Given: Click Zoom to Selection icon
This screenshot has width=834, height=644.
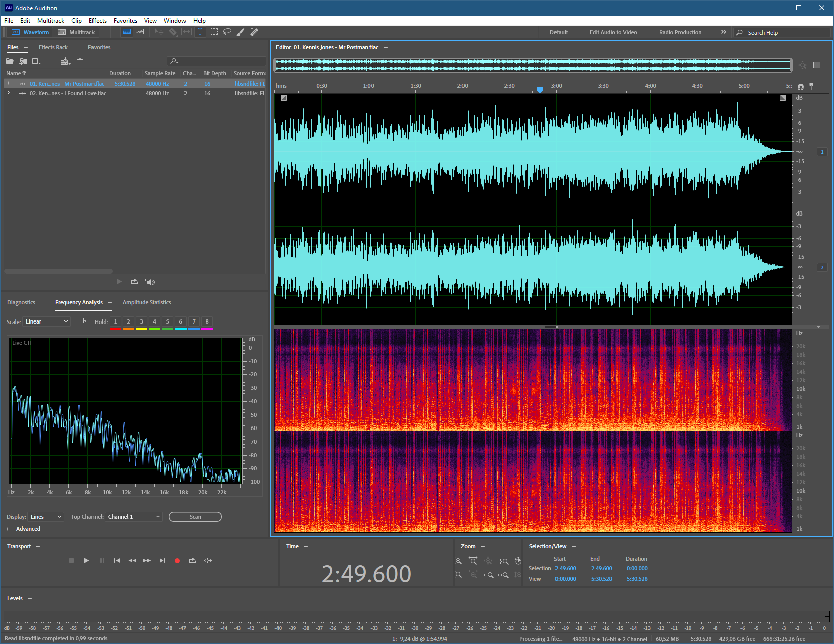Looking at the screenshot, I should pyautogui.click(x=503, y=575).
